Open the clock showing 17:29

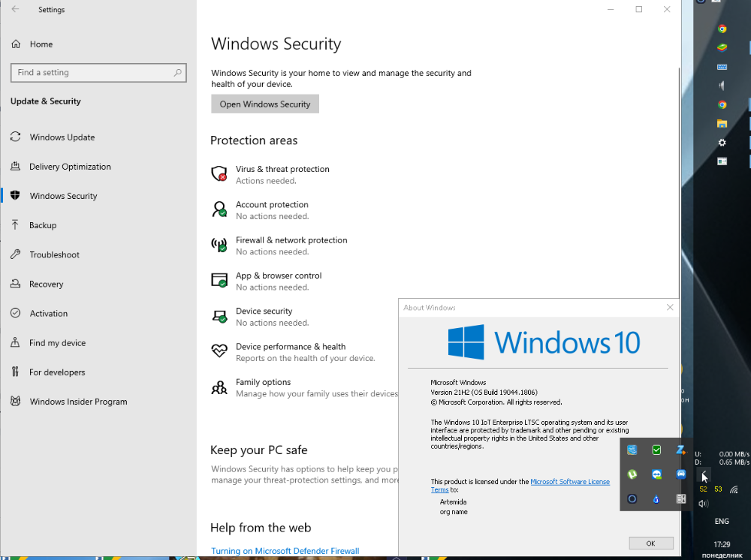point(722,544)
